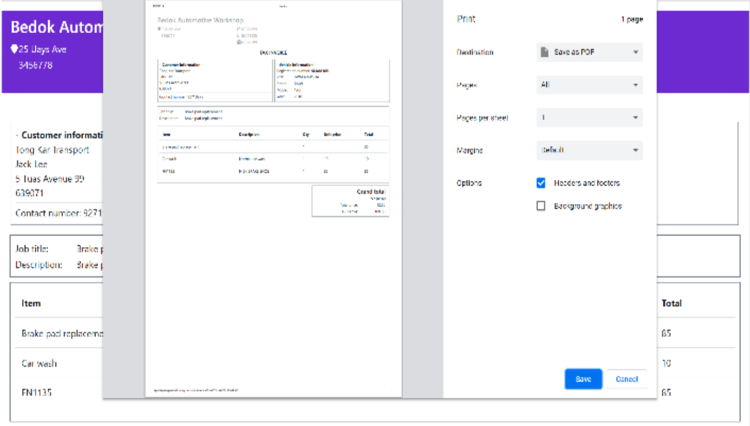Select the Car wash row on the background page

pos(40,363)
